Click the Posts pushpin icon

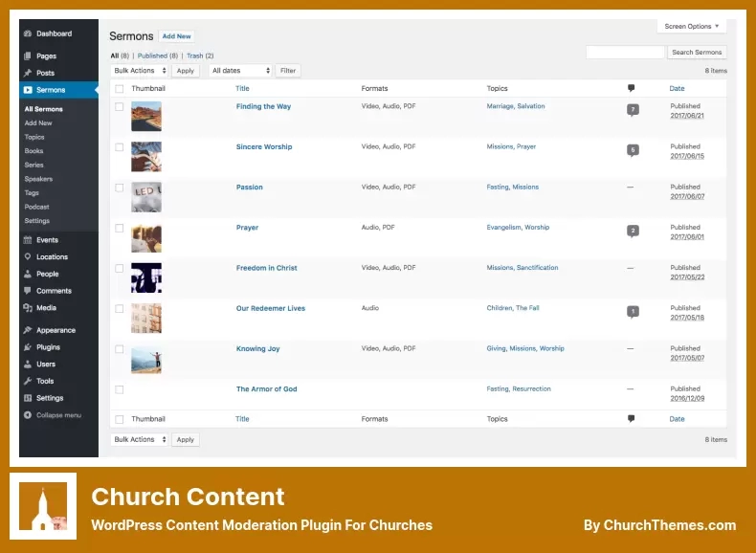[28, 73]
